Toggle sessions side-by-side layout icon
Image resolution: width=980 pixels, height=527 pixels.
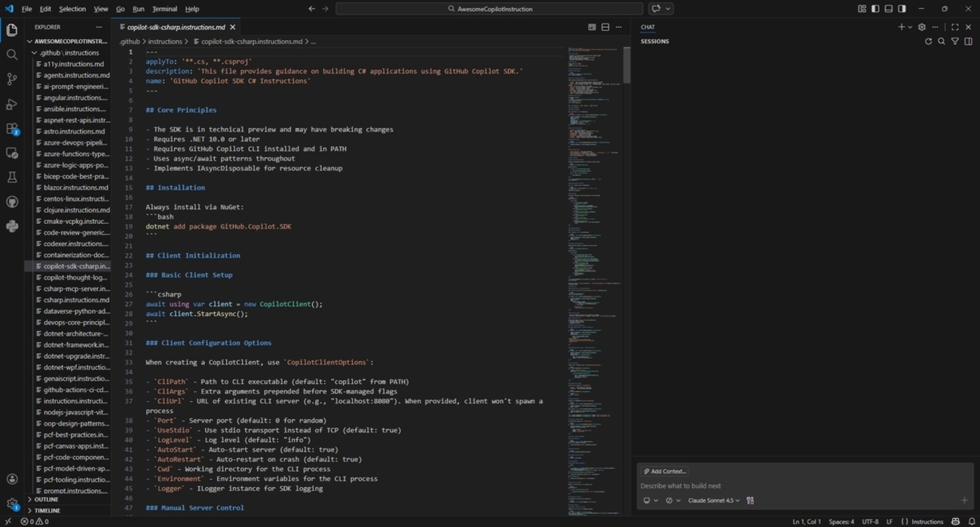coord(969,41)
